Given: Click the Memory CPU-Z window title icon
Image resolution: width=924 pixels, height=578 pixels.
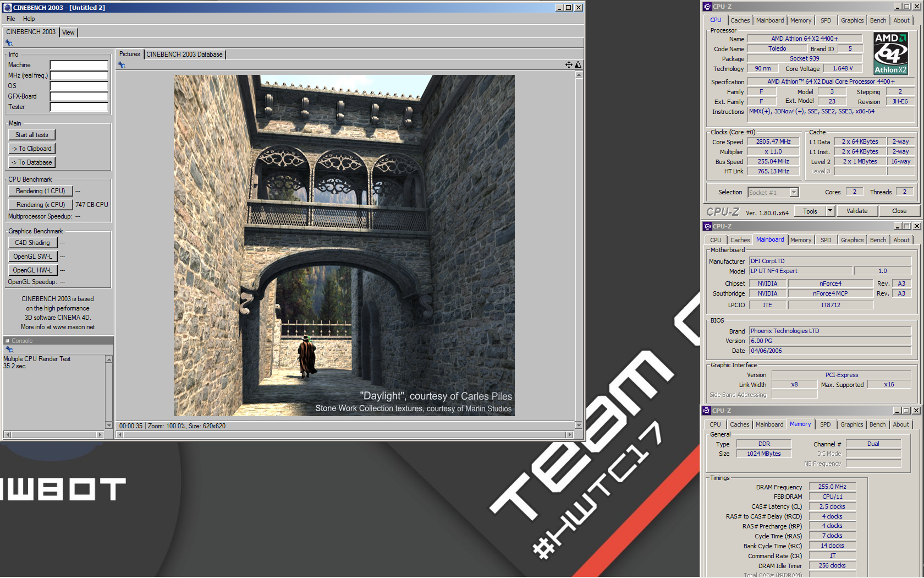Looking at the screenshot, I should (x=707, y=411).
